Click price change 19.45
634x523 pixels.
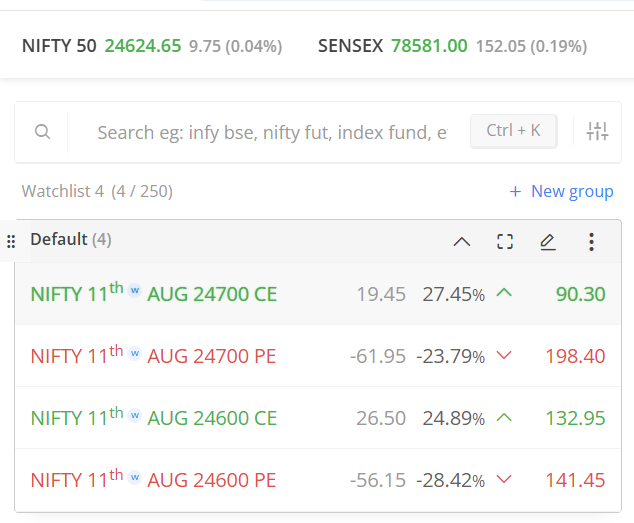(x=381, y=294)
